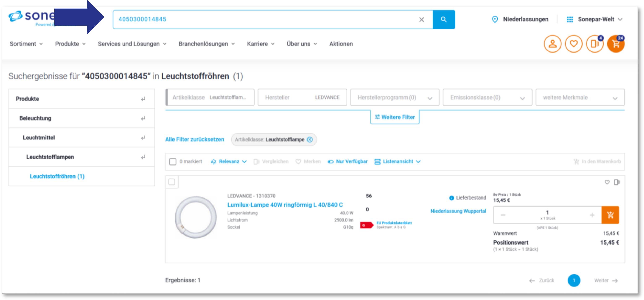The image size is (644, 300).
Task: Click In den Warenkorb toolbar button
Action: [x=597, y=162]
